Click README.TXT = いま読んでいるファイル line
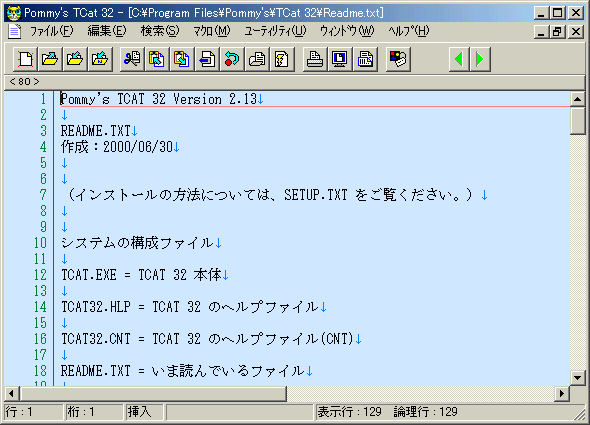The width and height of the screenshot is (590, 425). pyautogui.click(x=182, y=371)
